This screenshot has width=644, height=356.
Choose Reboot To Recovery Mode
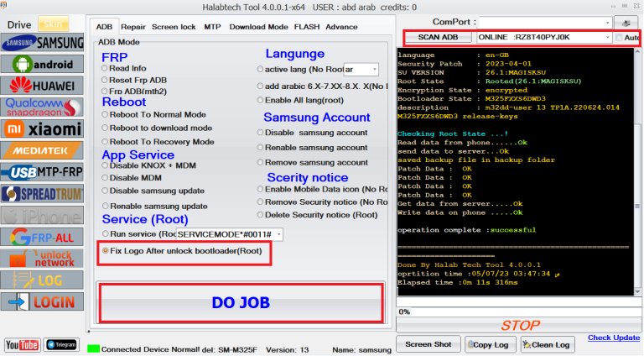coord(158,141)
